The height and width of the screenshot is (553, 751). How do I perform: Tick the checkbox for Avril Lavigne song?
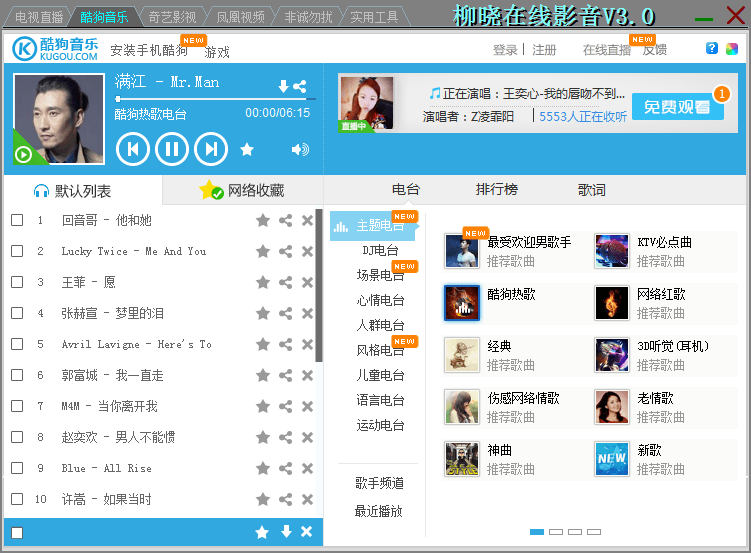click(x=17, y=344)
